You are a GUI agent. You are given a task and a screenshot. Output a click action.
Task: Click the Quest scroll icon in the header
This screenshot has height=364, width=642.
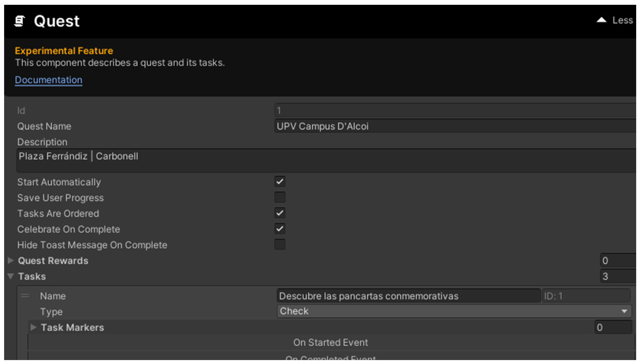click(x=20, y=21)
